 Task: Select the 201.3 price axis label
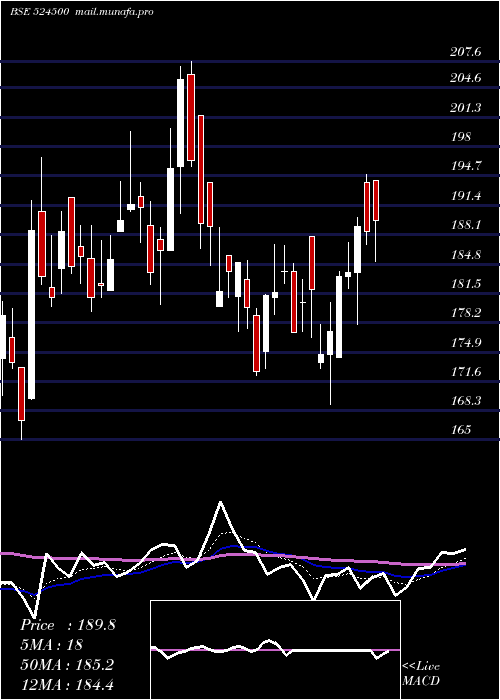click(466, 108)
